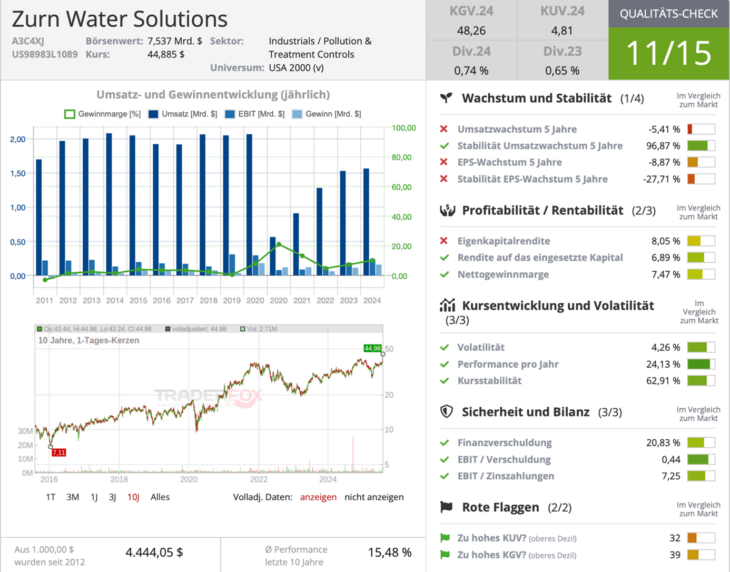The width and height of the screenshot is (730, 572).
Task: Click the 15,48 % performance value
Action: [x=390, y=552]
